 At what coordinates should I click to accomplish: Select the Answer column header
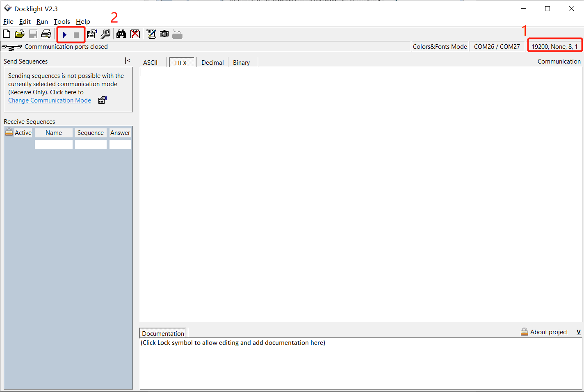click(x=120, y=133)
